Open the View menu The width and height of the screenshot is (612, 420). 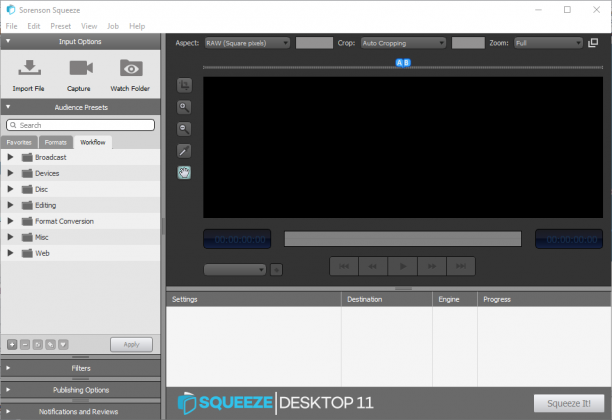click(89, 26)
